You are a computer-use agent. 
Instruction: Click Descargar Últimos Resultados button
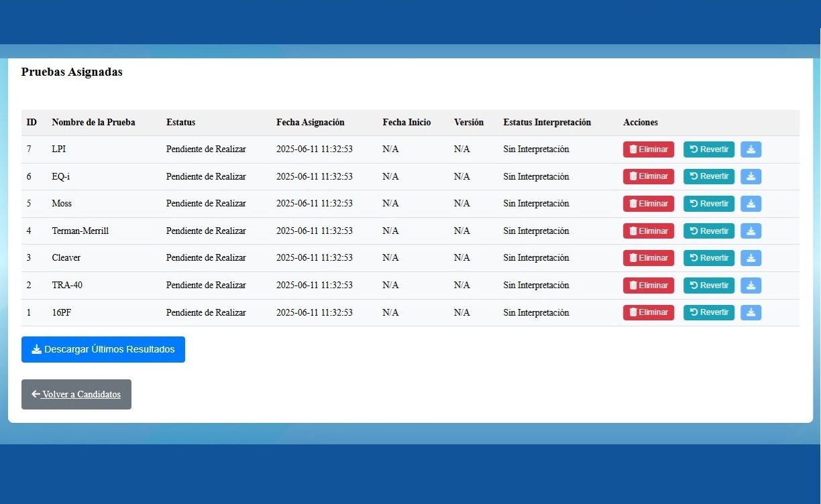[x=103, y=349]
